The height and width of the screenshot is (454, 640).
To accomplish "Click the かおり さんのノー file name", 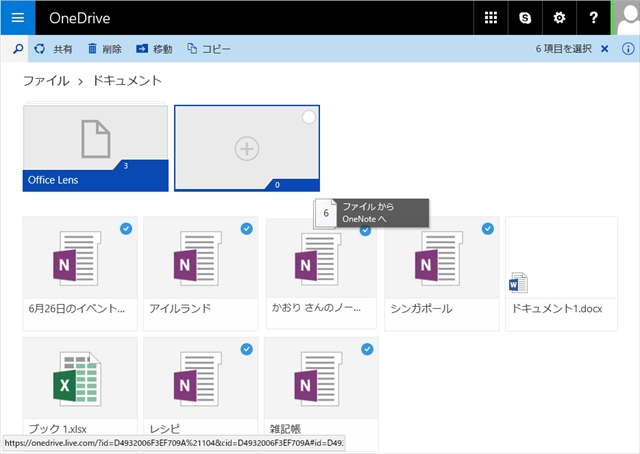I will tap(316, 307).
